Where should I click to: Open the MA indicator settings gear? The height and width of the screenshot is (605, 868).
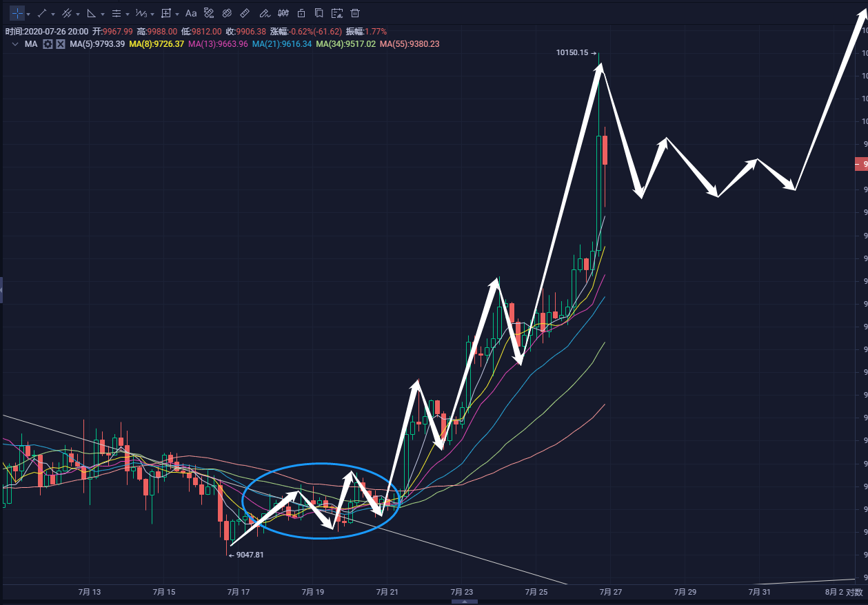(x=48, y=44)
